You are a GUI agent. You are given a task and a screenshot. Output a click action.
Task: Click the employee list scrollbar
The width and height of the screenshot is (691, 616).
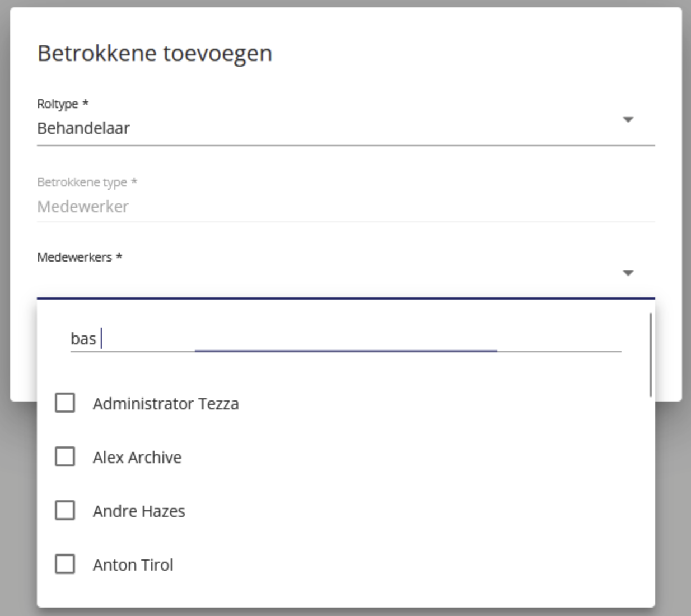[x=650, y=355]
